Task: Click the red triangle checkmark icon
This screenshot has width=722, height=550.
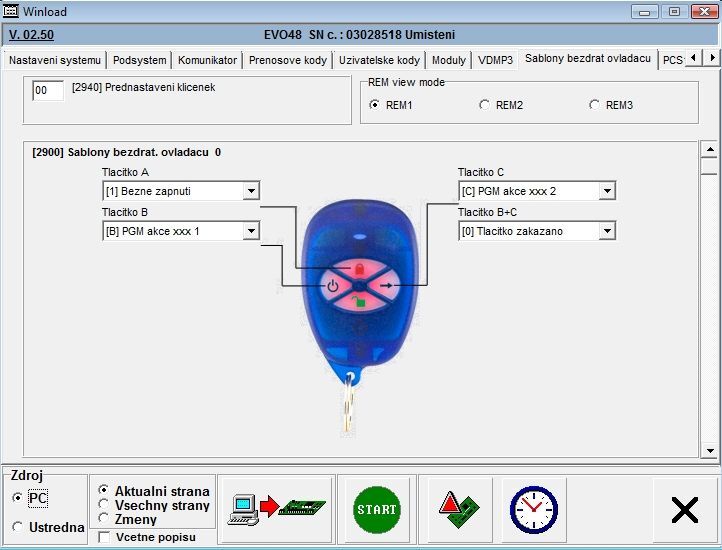Action: pyautogui.click(x=460, y=509)
